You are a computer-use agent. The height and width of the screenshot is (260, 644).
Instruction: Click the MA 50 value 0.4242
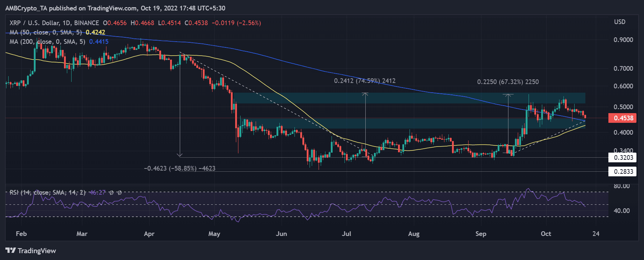coord(95,32)
